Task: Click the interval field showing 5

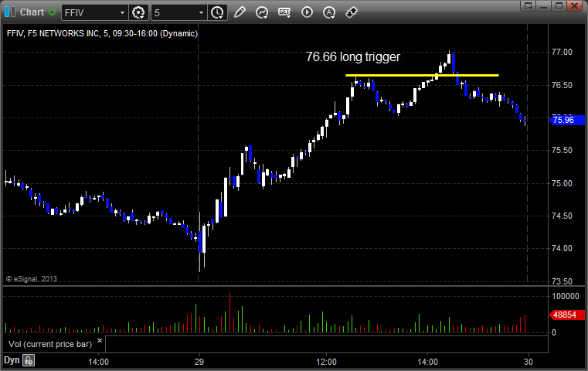Action: pyautogui.click(x=175, y=13)
